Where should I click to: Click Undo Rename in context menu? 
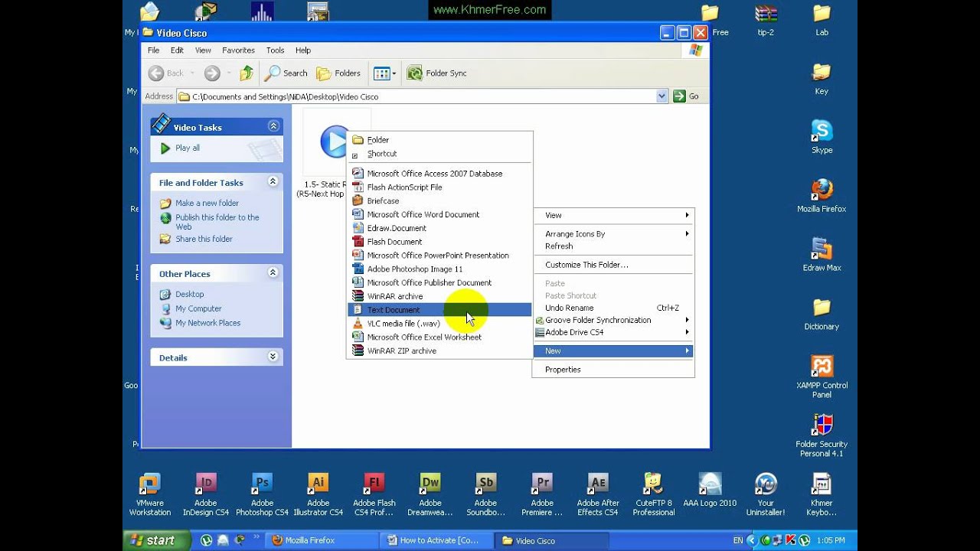click(x=613, y=308)
